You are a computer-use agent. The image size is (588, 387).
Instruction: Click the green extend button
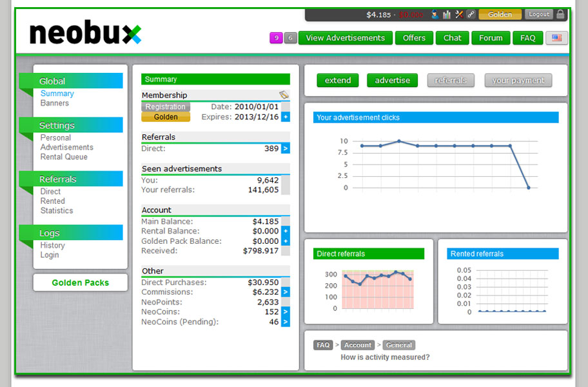pos(337,80)
